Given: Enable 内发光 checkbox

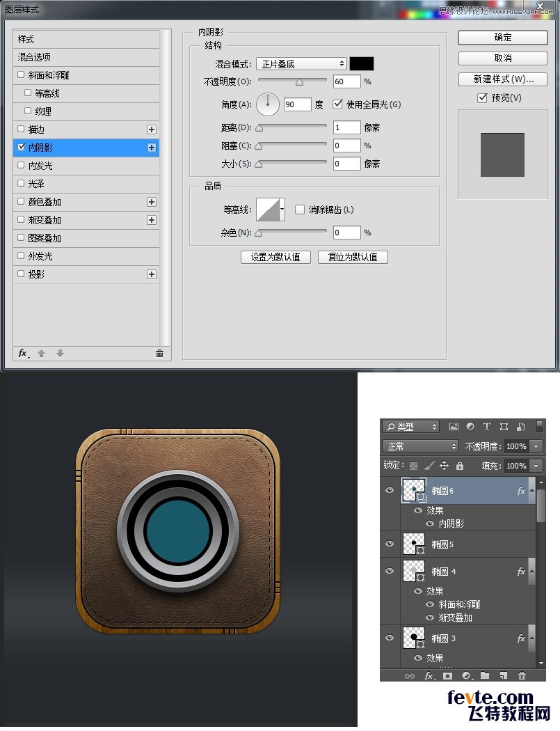Looking at the screenshot, I should (20, 165).
